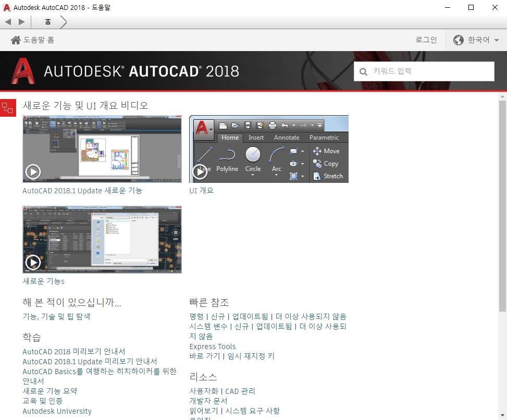Open 도움말 홈 link with house icon
This screenshot has height=420, width=507.
[32, 40]
